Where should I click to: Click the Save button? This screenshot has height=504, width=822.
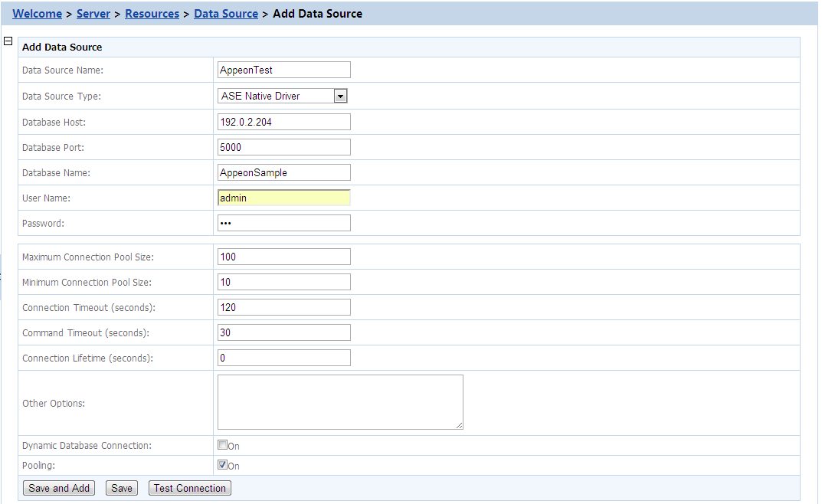click(121, 488)
